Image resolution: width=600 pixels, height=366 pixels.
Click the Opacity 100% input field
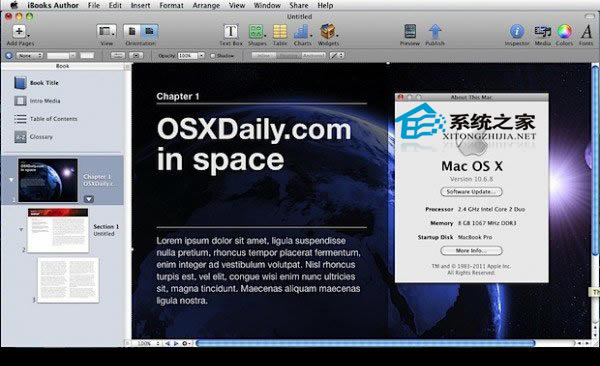[188, 56]
